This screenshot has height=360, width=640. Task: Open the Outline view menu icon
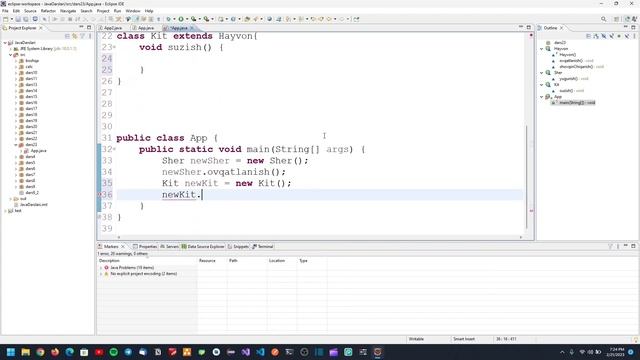(x=634, y=36)
